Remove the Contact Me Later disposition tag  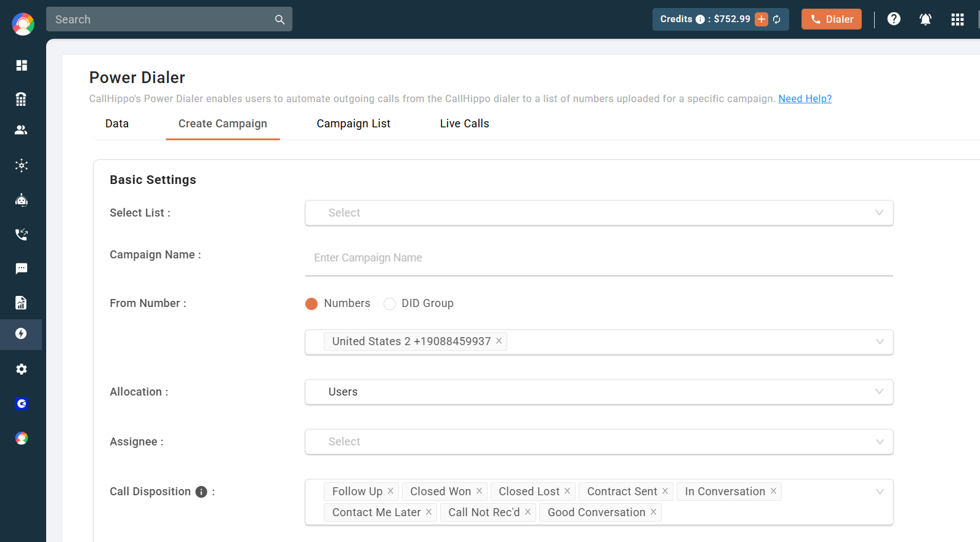click(428, 512)
